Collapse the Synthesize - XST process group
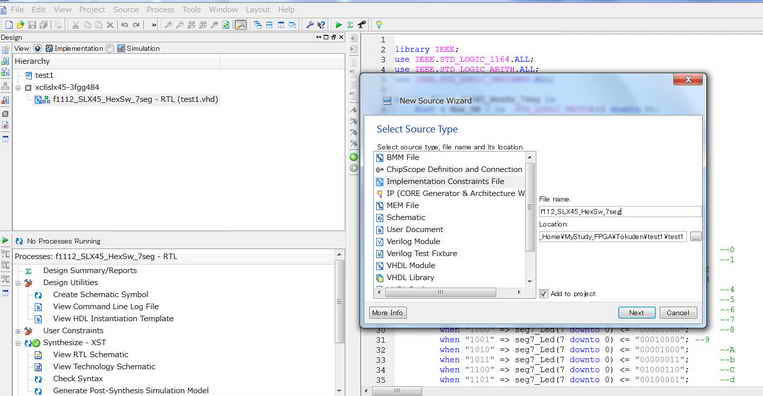The width and height of the screenshot is (763, 396). point(18,343)
